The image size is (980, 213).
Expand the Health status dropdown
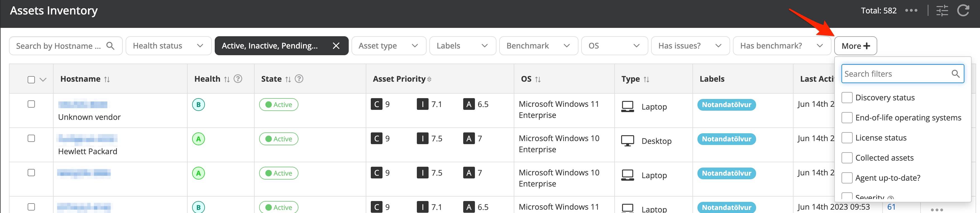coord(169,46)
